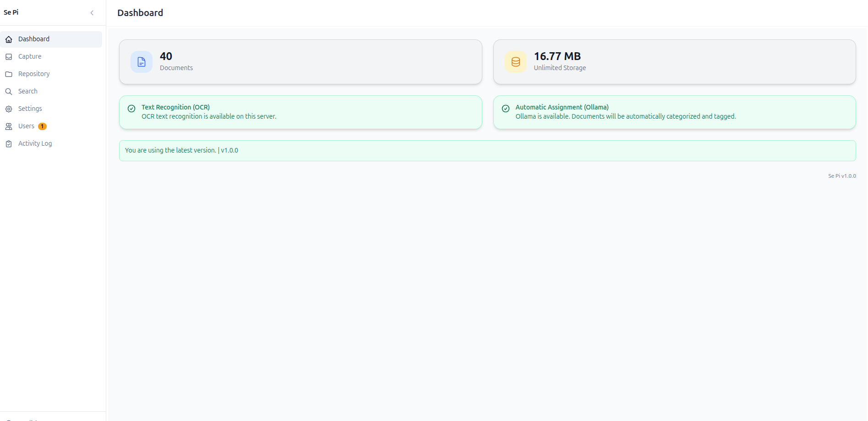Click the Automatic Assignment (Ollama) heading

tap(562, 107)
